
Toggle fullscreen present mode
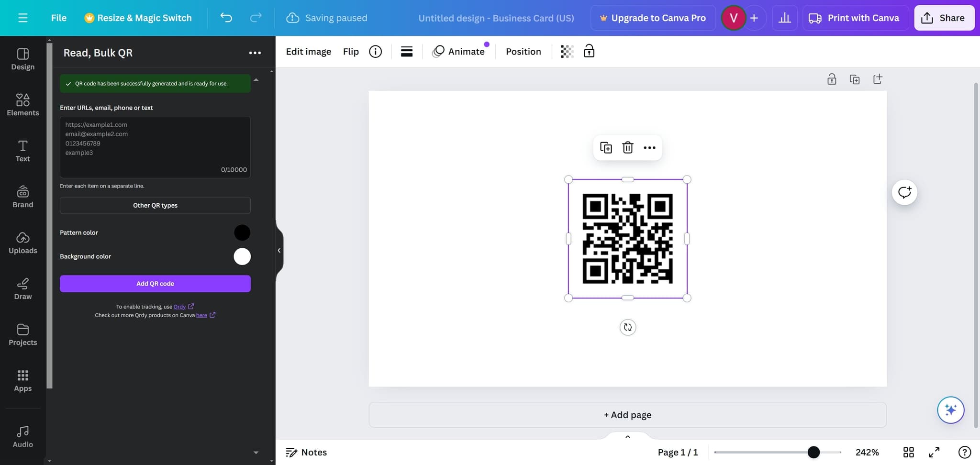934,452
